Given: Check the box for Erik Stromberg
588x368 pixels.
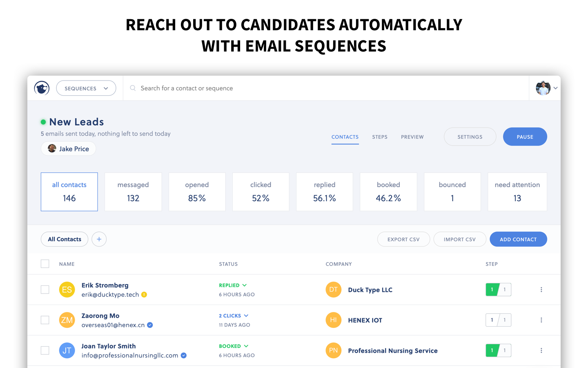Looking at the screenshot, I should point(45,289).
